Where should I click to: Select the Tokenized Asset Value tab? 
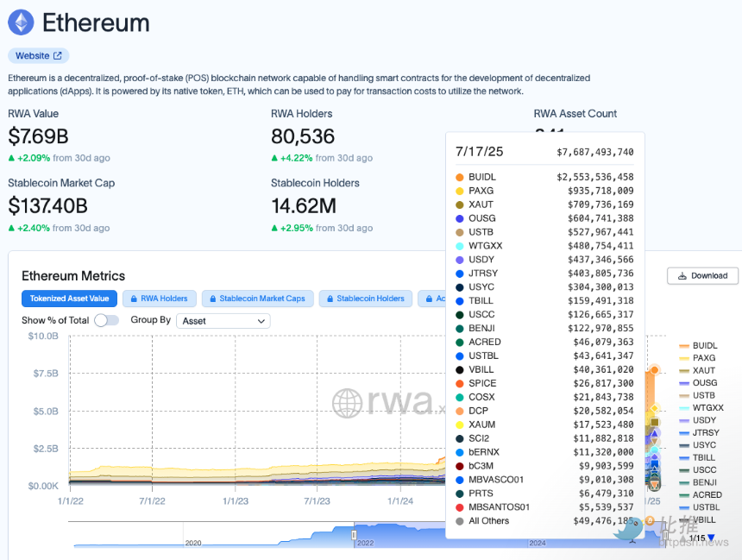point(69,299)
